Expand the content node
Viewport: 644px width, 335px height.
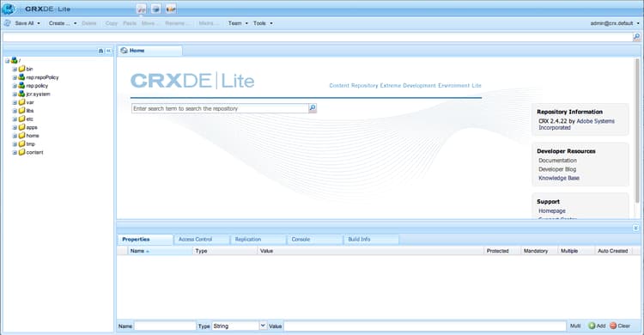click(15, 153)
